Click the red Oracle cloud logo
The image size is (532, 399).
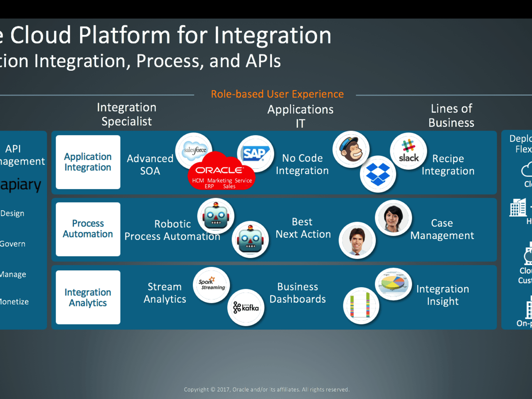(221, 171)
